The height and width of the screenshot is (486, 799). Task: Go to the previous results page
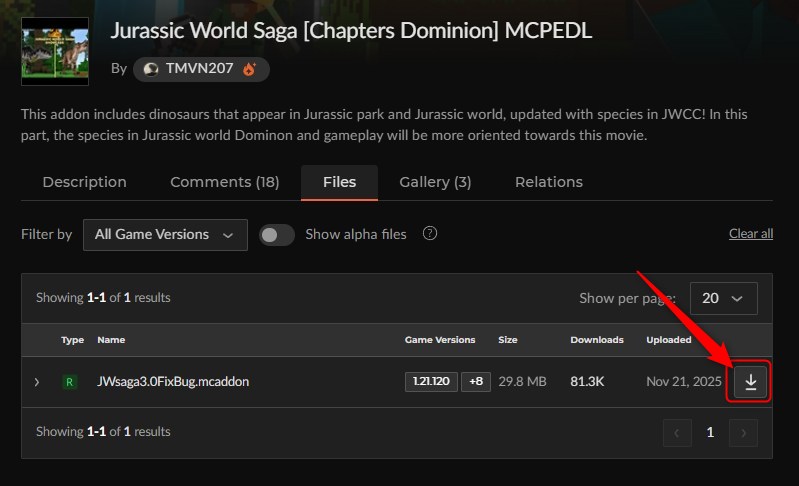(x=677, y=433)
